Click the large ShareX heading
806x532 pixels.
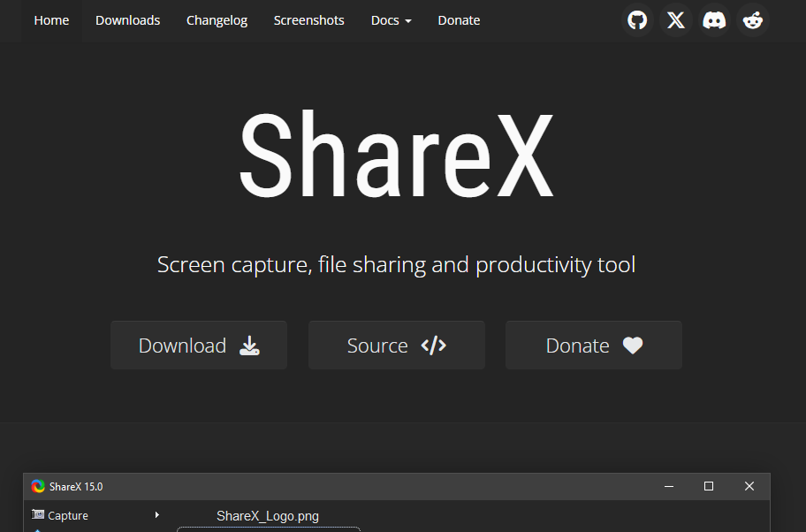click(396, 154)
